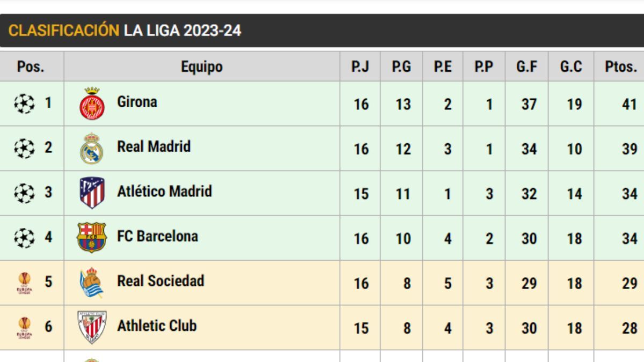The height and width of the screenshot is (362, 644).
Task: Click the Real Sociedad crest
Action: click(x=92, y=283)
